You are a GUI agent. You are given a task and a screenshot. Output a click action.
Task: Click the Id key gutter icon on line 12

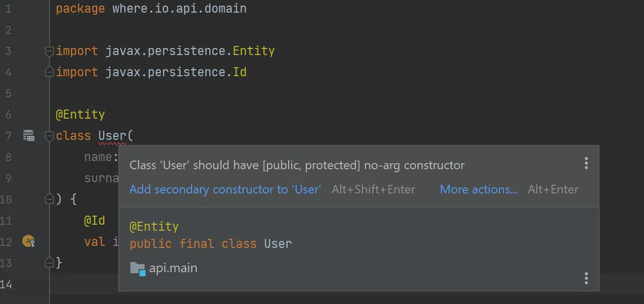pyautogui.click(x=28, y=242)
